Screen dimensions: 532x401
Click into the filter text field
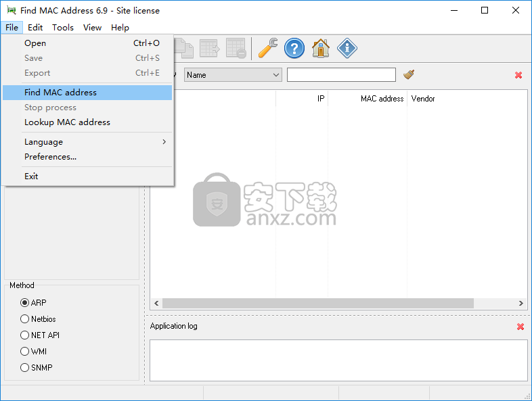point(341,74)
